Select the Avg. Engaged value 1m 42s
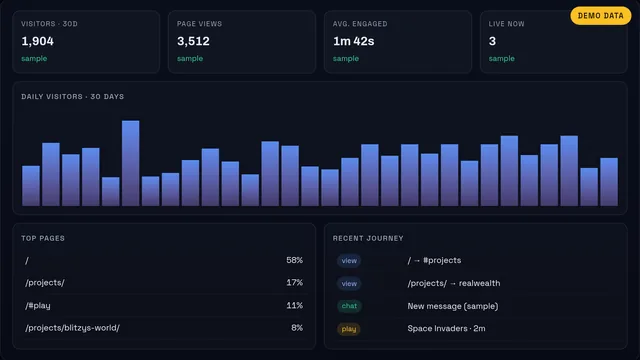The width and height of the screenshot is (640, 360). pyautogui.click(x=353, y=41)
